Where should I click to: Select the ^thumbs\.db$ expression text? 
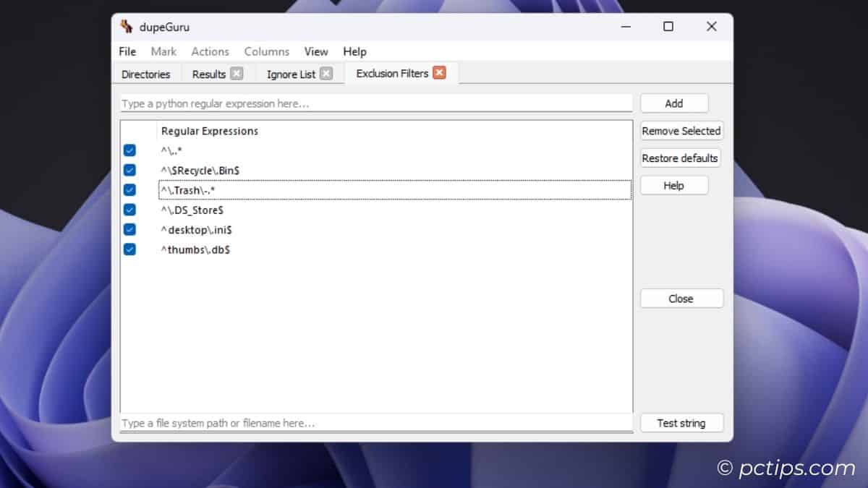point(195,249)
